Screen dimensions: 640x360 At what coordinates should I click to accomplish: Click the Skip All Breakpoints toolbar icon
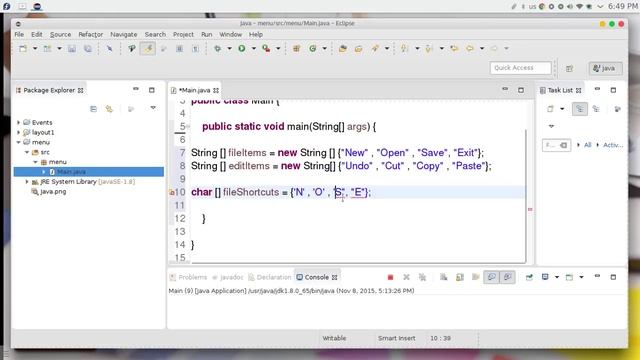[109, 49]
